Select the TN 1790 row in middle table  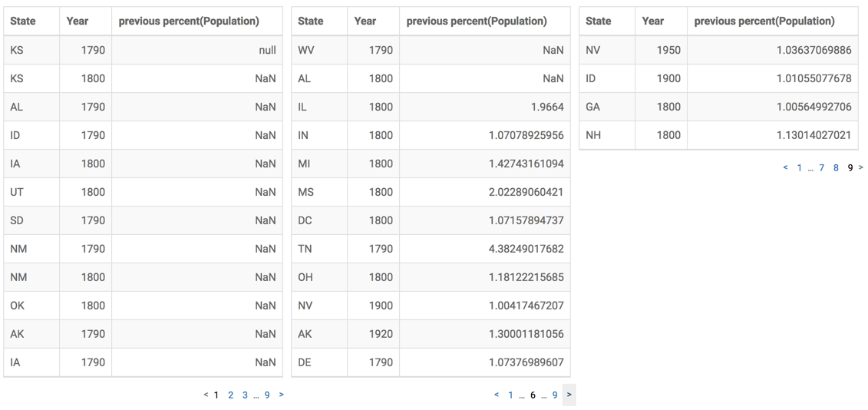tap(431, 249)
